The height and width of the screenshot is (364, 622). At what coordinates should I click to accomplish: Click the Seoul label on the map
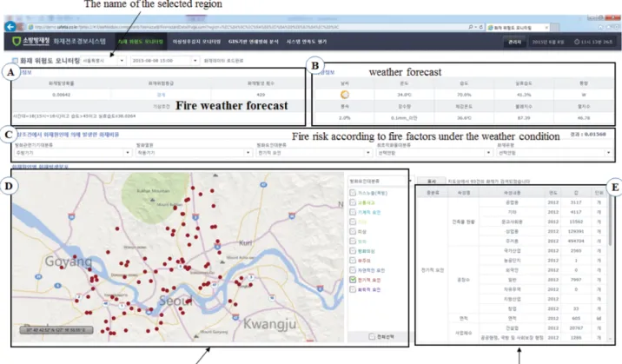[x=175, y=301]
